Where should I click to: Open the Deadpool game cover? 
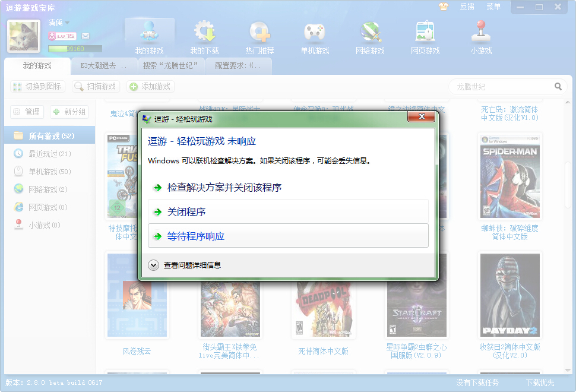coord(323,309)
